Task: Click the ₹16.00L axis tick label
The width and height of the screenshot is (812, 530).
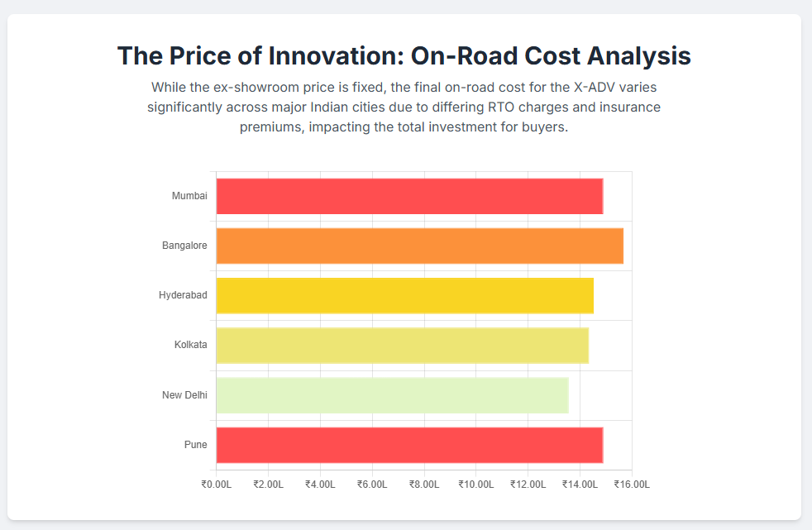Action: tap(632, 484)
